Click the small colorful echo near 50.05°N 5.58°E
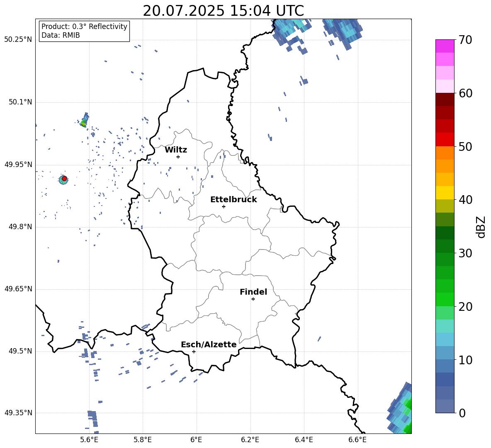This screenshot has height=448, width=491. [84, 121]
